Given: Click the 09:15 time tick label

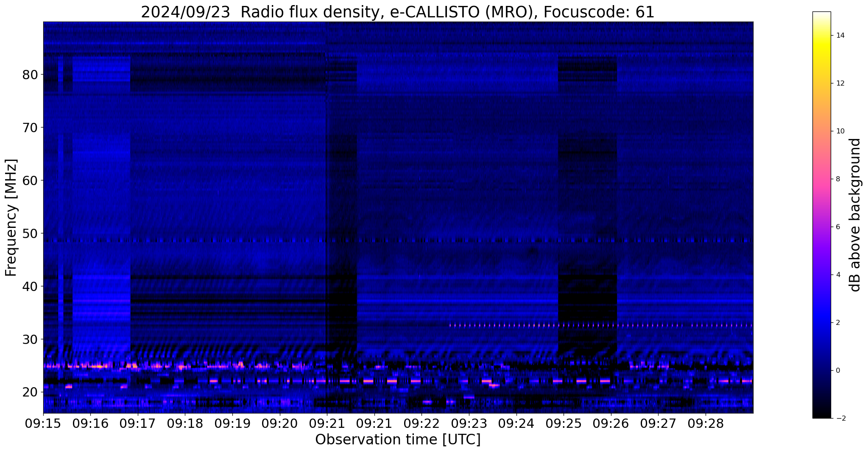Looking at the screenshot, I should coord(43,424).
